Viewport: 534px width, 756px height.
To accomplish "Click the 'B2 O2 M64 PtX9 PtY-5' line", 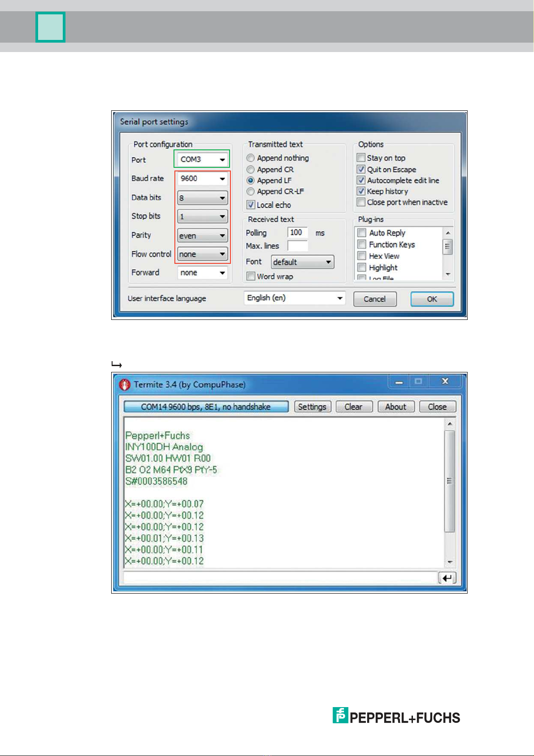I will click(171, 470).
